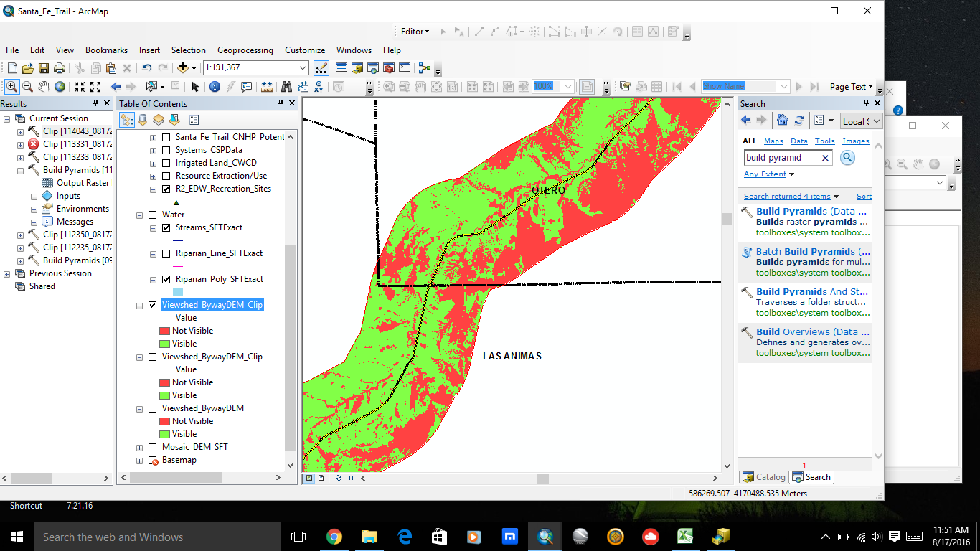Select the Pan hand tool

tap(43, 87)
